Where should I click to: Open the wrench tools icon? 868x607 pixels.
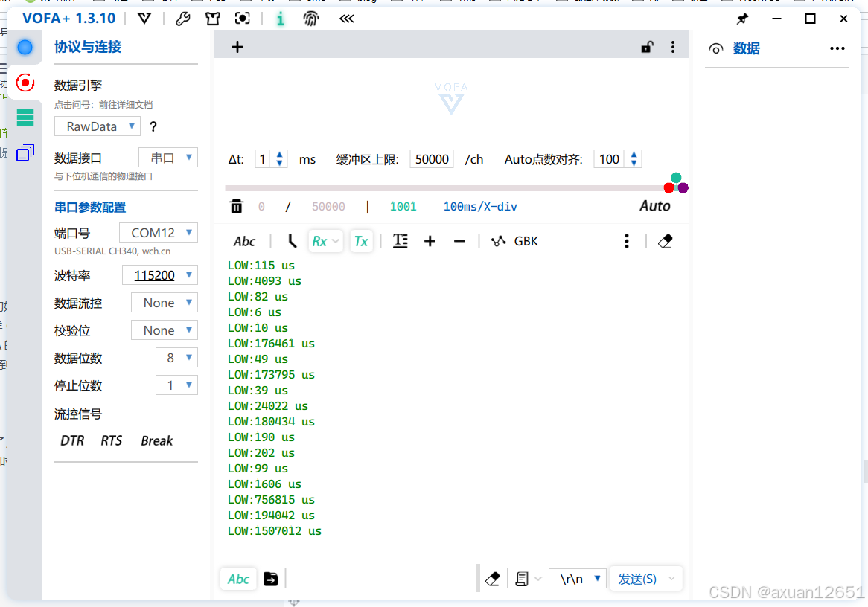click(x=182, y=19)
